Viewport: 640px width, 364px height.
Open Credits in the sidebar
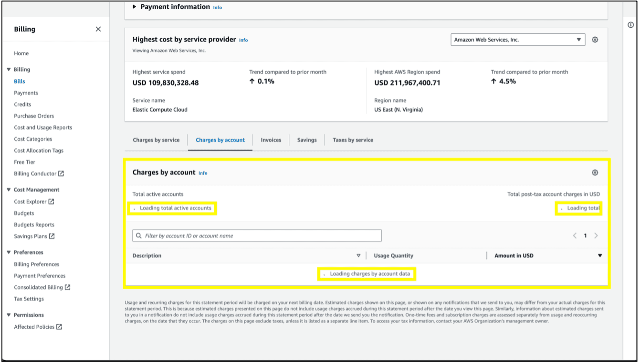(22, 104)
